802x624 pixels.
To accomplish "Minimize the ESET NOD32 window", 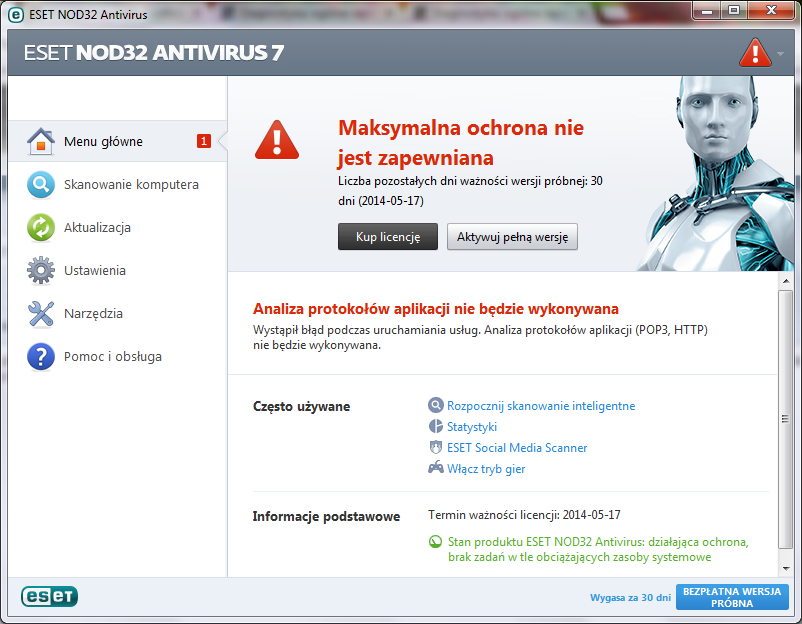I will (x=707, y=11).
